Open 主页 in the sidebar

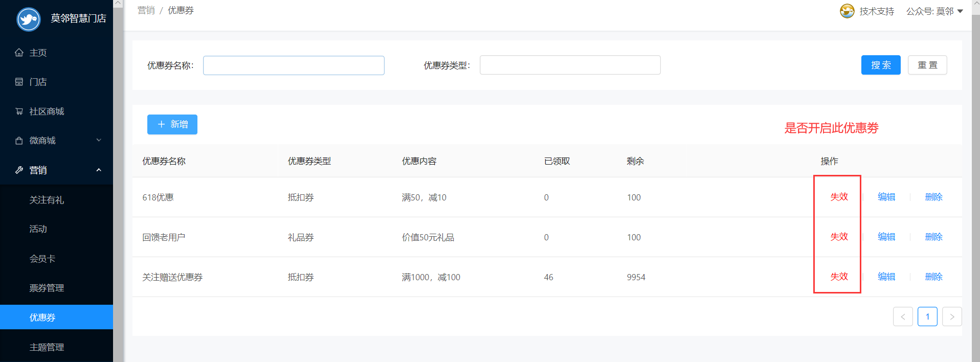56,53
